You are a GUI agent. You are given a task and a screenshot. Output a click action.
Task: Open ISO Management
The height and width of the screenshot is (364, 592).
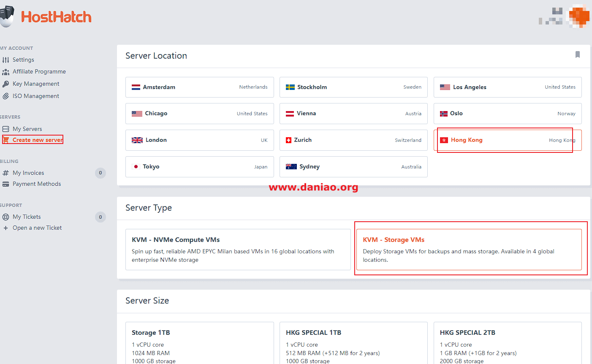[x=36, y=96]
